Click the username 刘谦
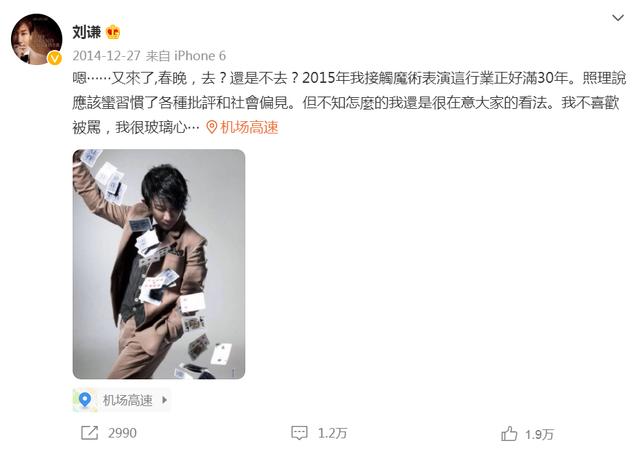 tap(86, 32)
